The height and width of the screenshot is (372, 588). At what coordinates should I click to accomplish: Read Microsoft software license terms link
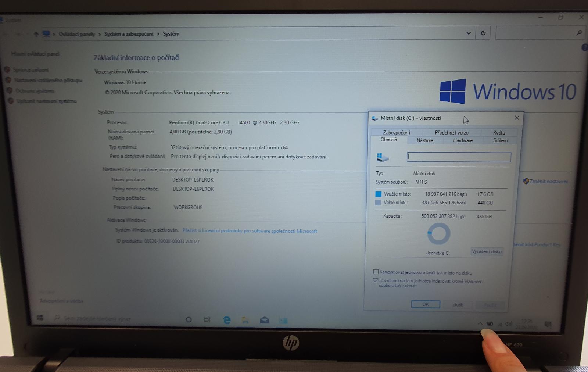(250, 231)
